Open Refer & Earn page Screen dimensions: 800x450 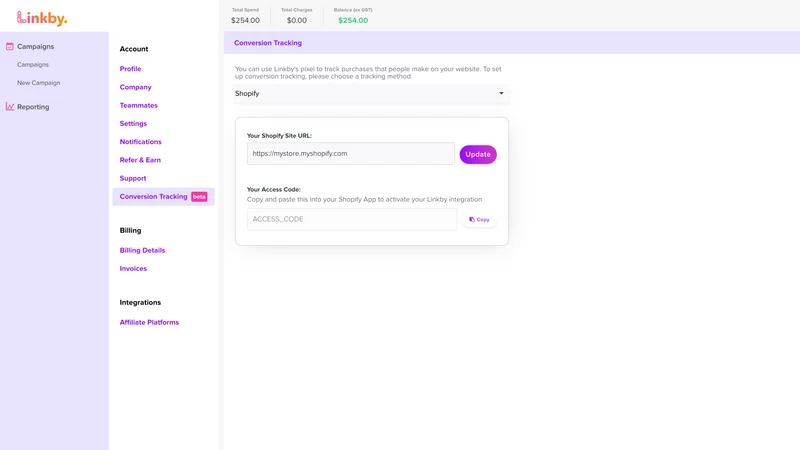tap(140, 160)
